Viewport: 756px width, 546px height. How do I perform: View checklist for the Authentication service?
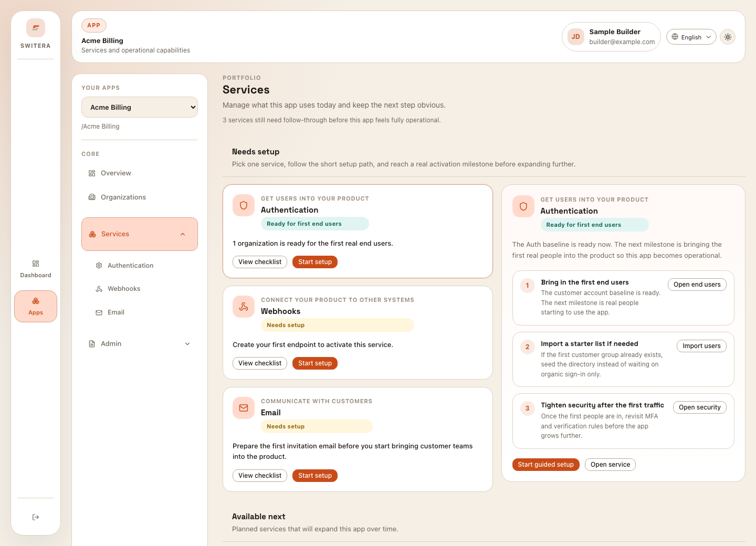(x=260, y=262)
